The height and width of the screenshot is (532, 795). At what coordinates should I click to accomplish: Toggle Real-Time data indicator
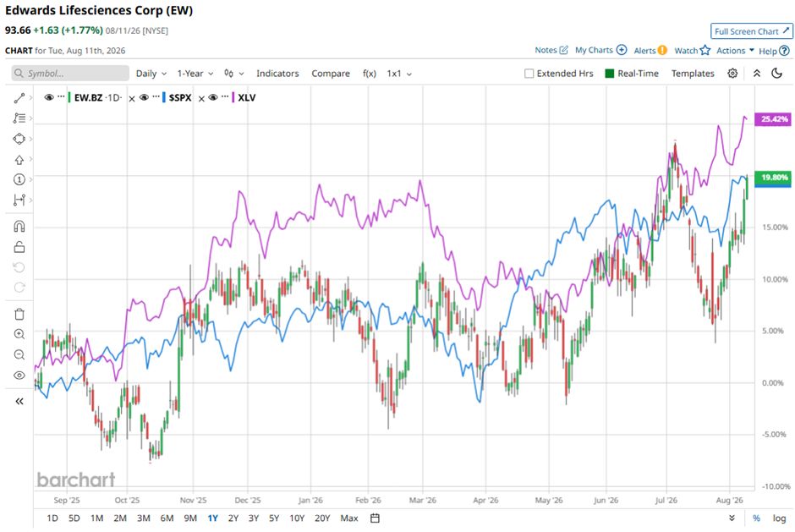coord(610,74)
